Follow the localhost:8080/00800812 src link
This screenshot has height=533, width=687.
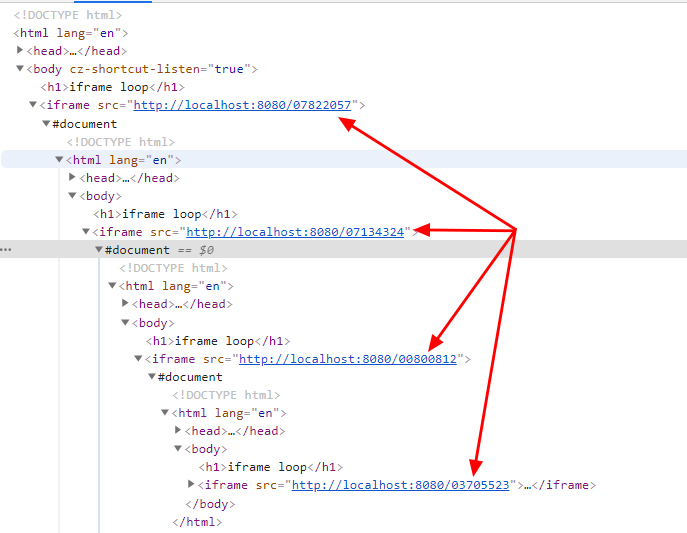[347, 359]
